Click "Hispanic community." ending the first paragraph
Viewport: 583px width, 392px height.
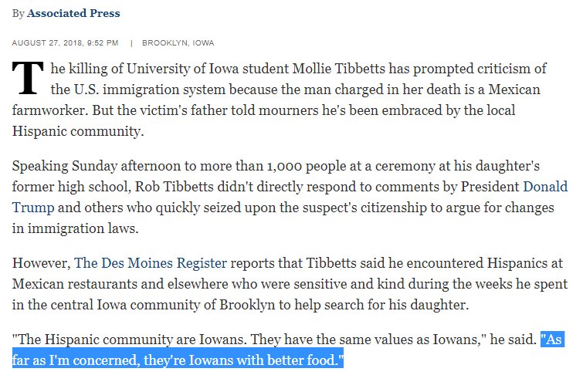78,131
